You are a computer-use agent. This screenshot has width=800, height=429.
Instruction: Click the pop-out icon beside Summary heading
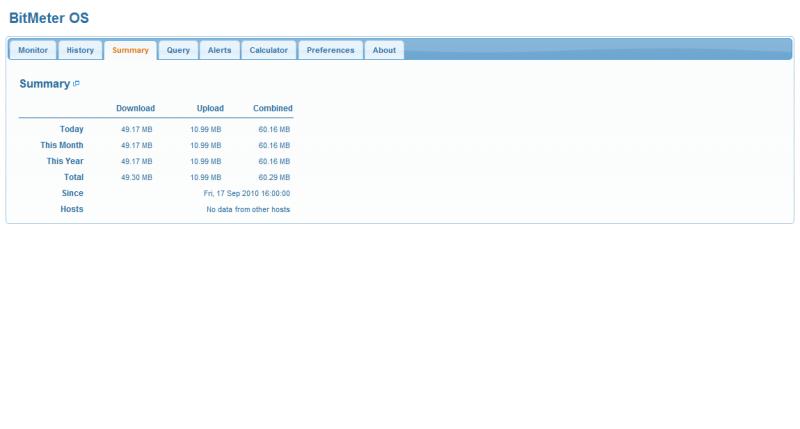(76, 84)
